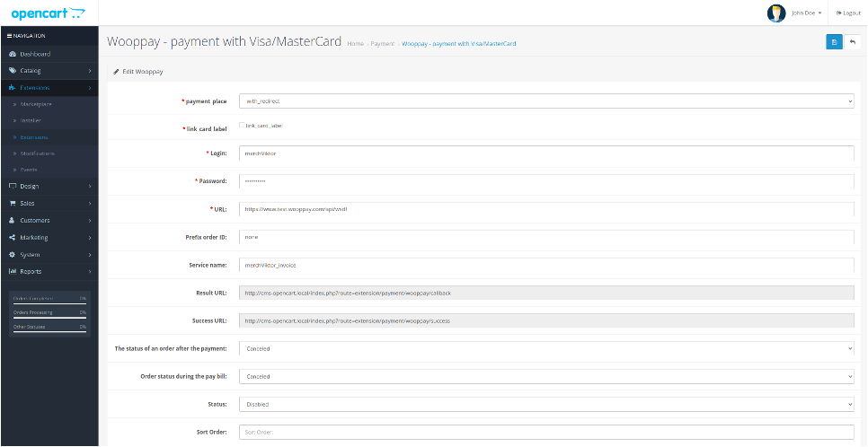
Task: Click the Success URL field
Action: [546, 320]
